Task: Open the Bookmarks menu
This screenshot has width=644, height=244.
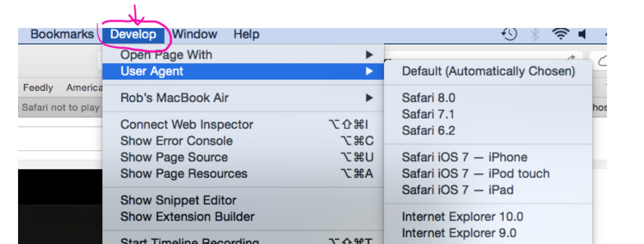Action: coord(62,34)
